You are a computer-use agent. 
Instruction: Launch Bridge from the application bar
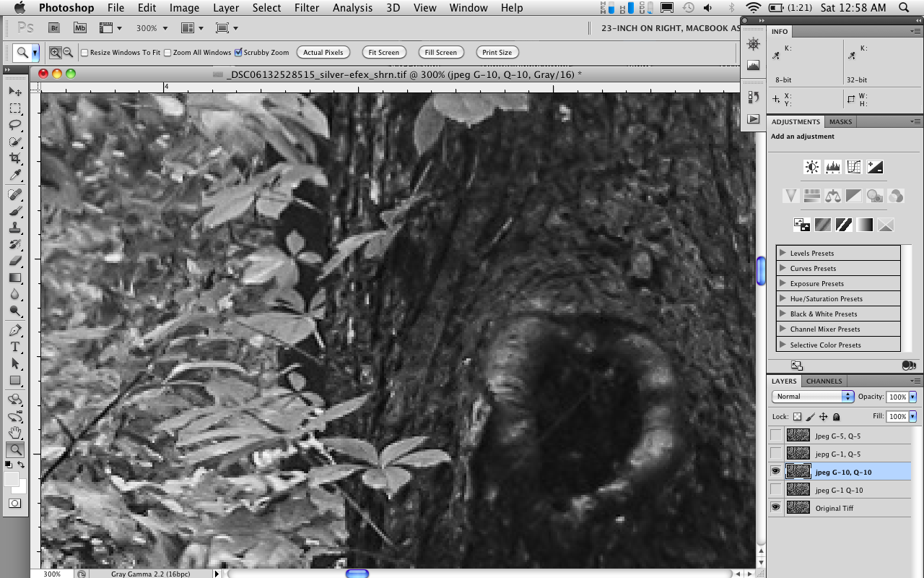coord(54,28)
